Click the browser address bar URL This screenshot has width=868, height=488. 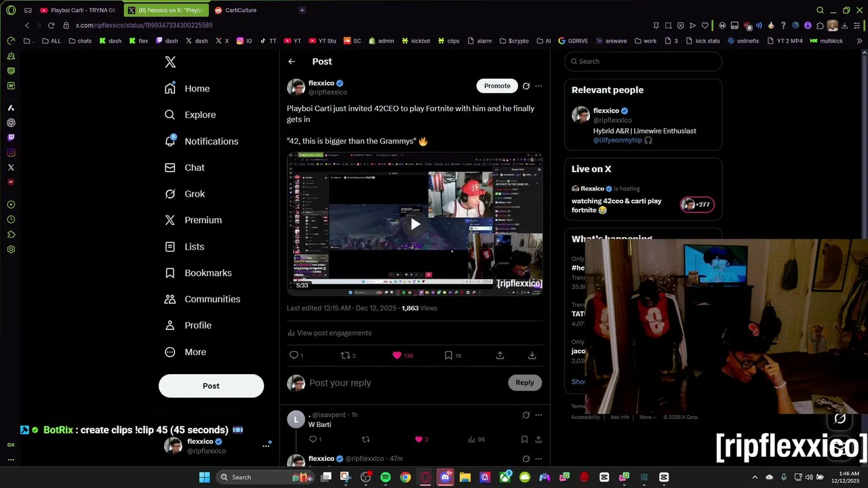tap(144, 25)
